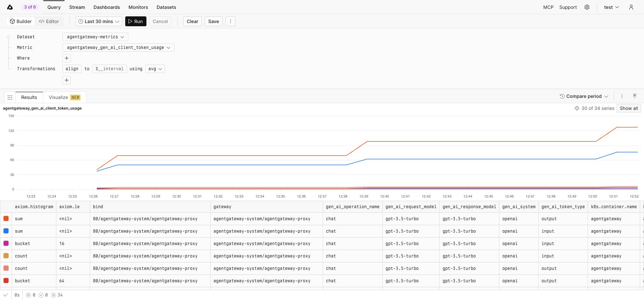This screenshot has width=644, height=300.
Task: Open the test organization dropdown
Action: pyautogui.click(x=611, y=7)
